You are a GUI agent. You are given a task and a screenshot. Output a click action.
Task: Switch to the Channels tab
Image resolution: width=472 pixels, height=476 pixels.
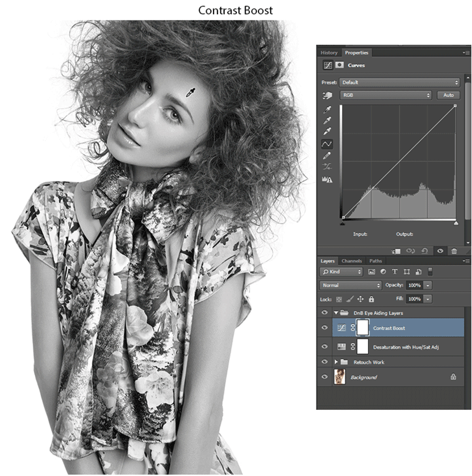point(352,261)
